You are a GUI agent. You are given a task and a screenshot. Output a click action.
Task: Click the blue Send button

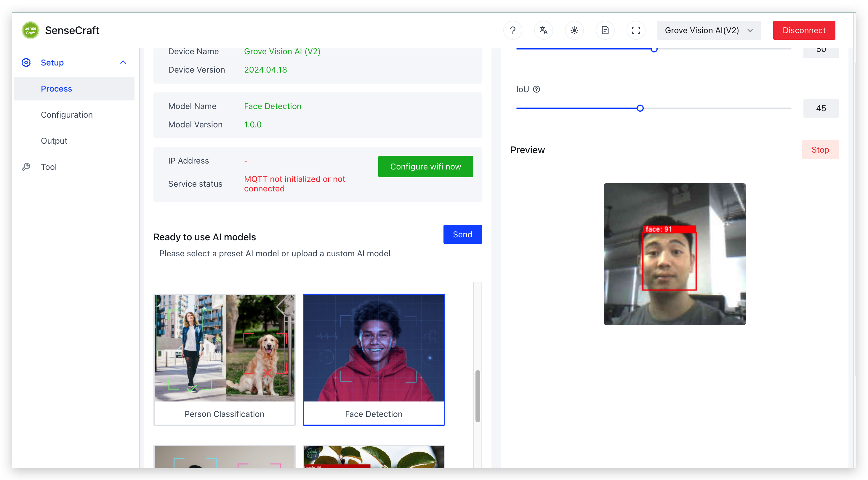pos(462,234)
